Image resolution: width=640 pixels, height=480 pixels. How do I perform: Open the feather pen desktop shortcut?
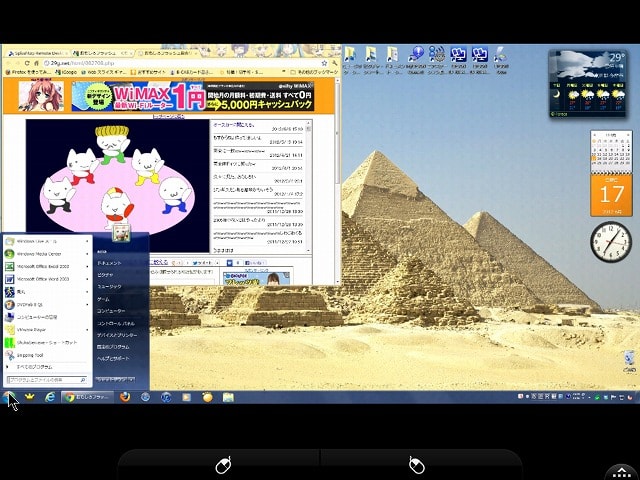[501, 60]
